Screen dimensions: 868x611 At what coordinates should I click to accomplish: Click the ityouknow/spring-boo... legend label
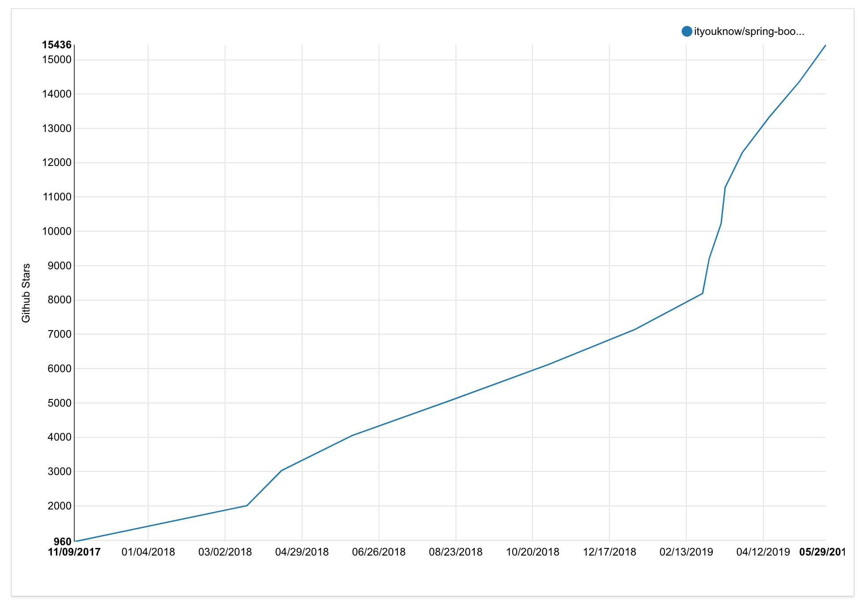click(749, 31)
